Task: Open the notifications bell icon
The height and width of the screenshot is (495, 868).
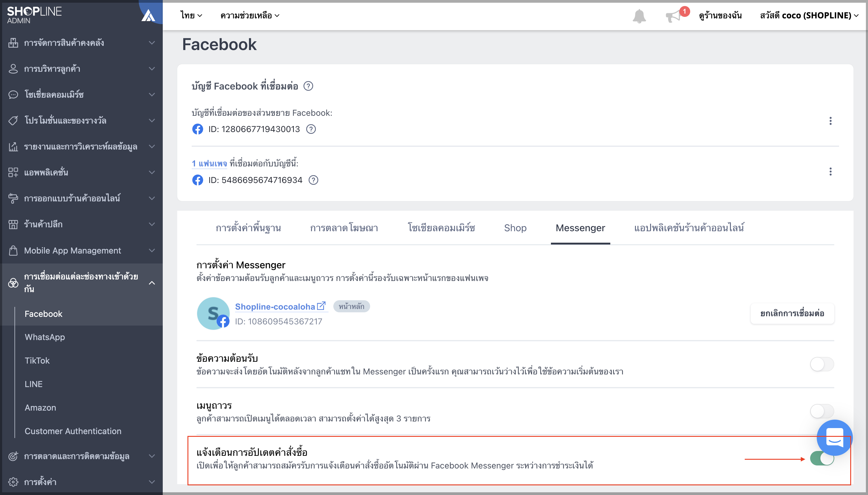Action: [x=639, y=16]
